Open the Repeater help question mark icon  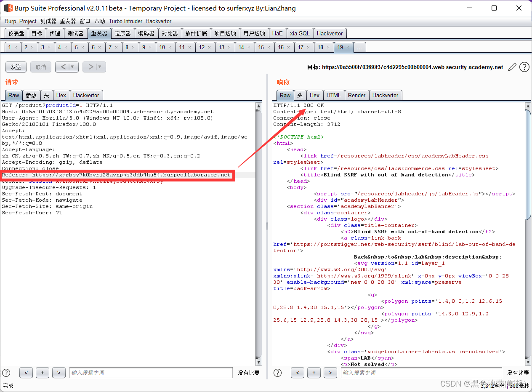(524, 67)
